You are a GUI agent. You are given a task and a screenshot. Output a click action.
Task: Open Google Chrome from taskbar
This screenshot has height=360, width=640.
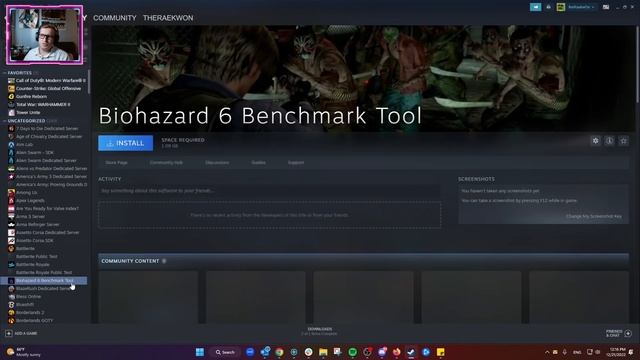click(x=279, y=352)
